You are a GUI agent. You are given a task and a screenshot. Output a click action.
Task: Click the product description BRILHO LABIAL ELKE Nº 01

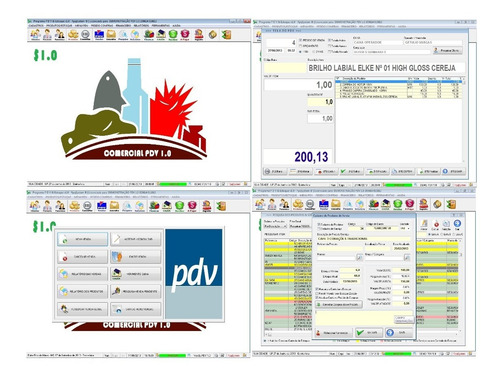[x=382, y=68]
